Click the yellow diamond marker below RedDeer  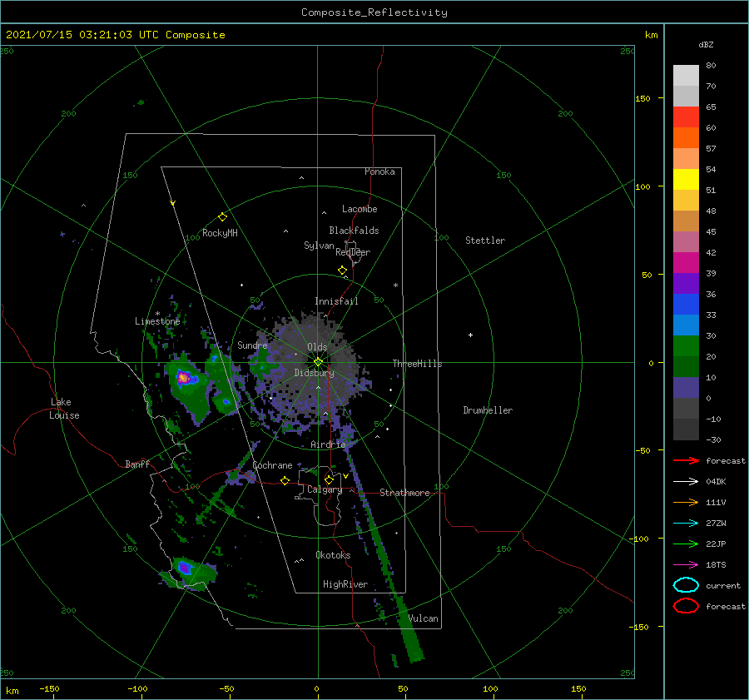coord(342,271)
